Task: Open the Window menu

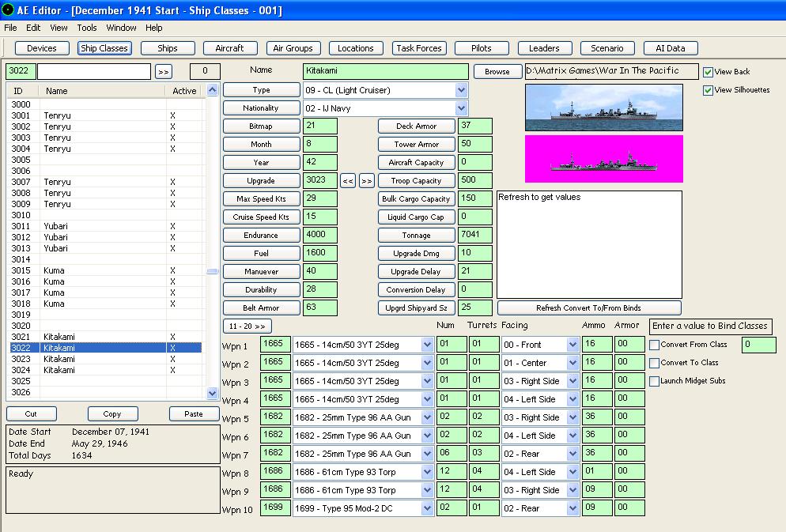Action: click(121, 28)
